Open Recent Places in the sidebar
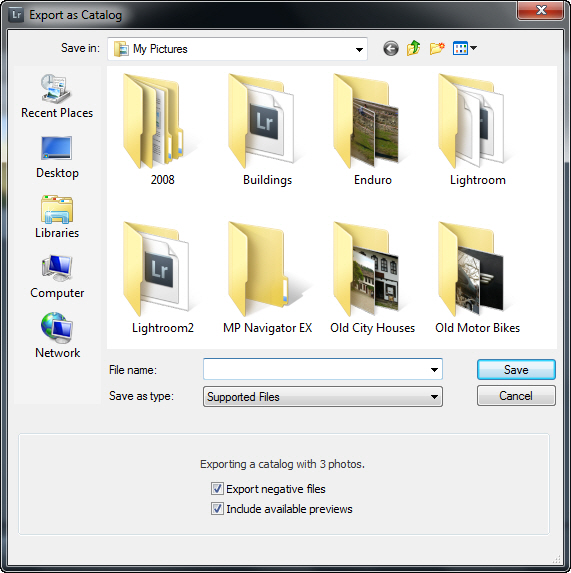Image resolution: width=571 pixels, height=573 pixels. coord(57,96)
